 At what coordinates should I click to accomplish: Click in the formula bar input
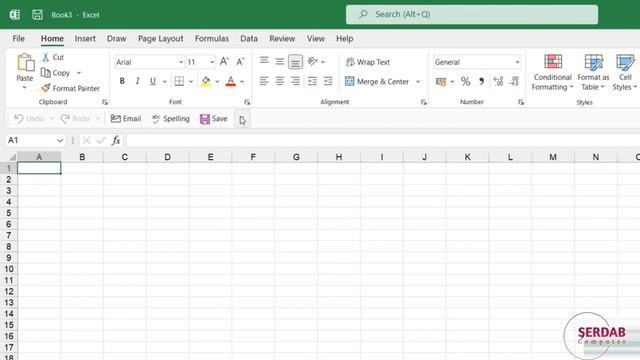pos(383,140)
